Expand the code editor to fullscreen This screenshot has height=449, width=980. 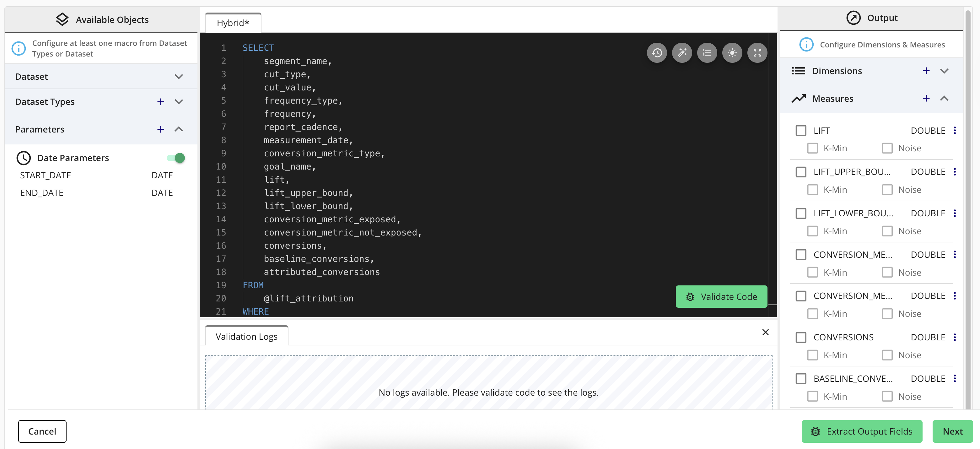pos(757,53)
